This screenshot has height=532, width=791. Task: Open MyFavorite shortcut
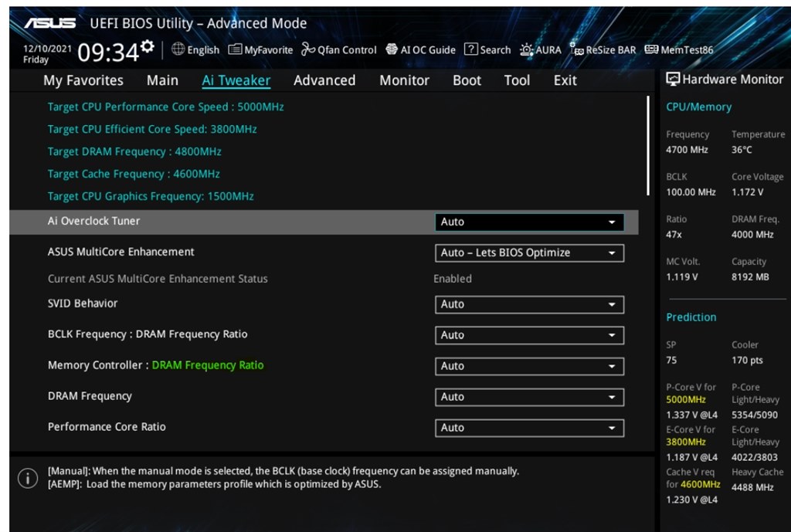(260, 49)
